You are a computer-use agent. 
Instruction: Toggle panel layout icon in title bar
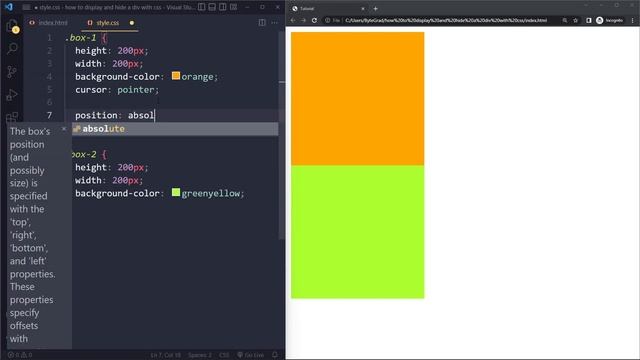coord(212,7)
